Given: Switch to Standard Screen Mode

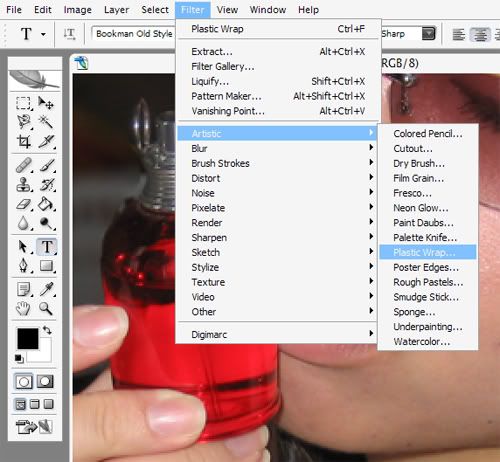Looking at the screenshot, I should click(21, 404).
